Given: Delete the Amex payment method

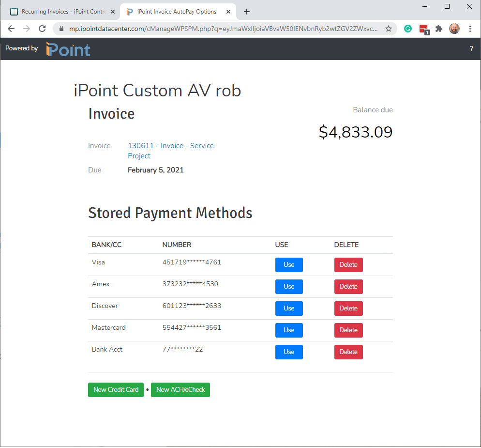Looking at the screenshot, I should pos(348,287).
